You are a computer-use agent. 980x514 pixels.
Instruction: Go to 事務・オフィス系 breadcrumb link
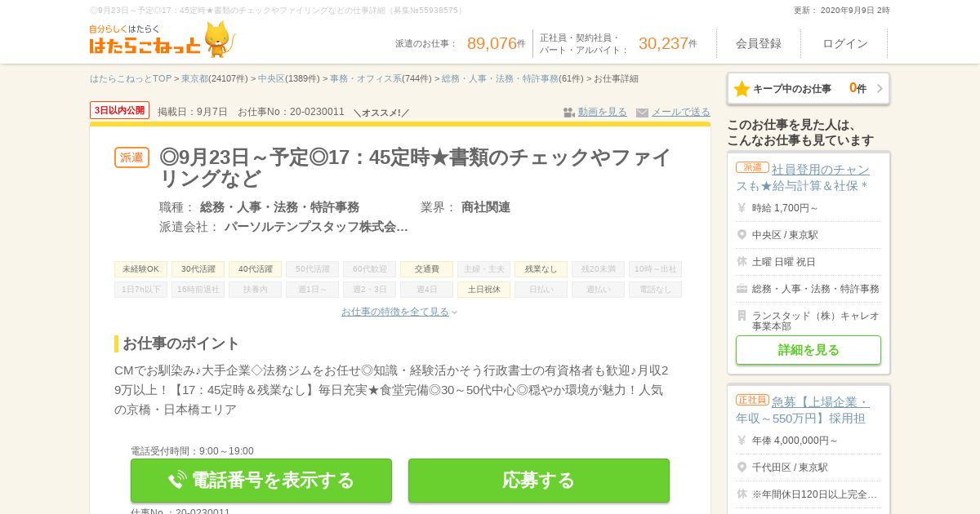pyautogui.click(x=366, y=79)
